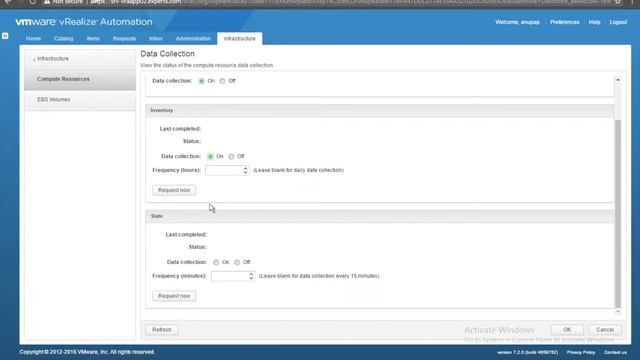Viewport: 640px width, 360px height.
Task: Click the Data Collection page title
Action: (167, 54)
